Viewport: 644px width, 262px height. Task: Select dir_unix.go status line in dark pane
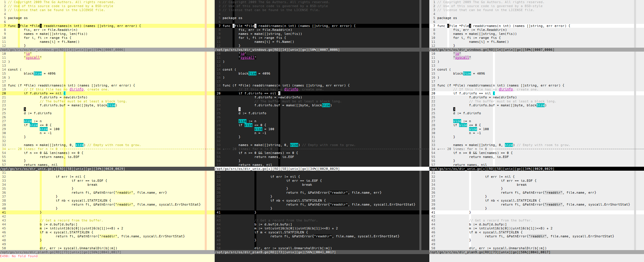coord(322,169)
